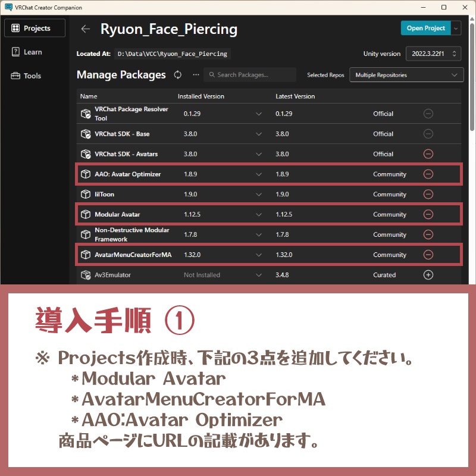Open version dropdown for Modular Avatar

259,215
